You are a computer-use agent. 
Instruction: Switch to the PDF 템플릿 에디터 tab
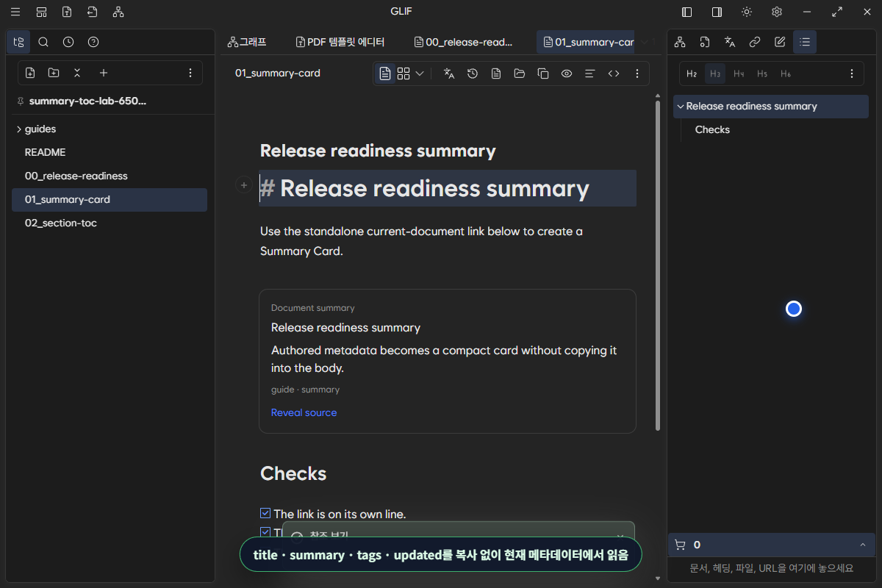(x=340, y=42)
